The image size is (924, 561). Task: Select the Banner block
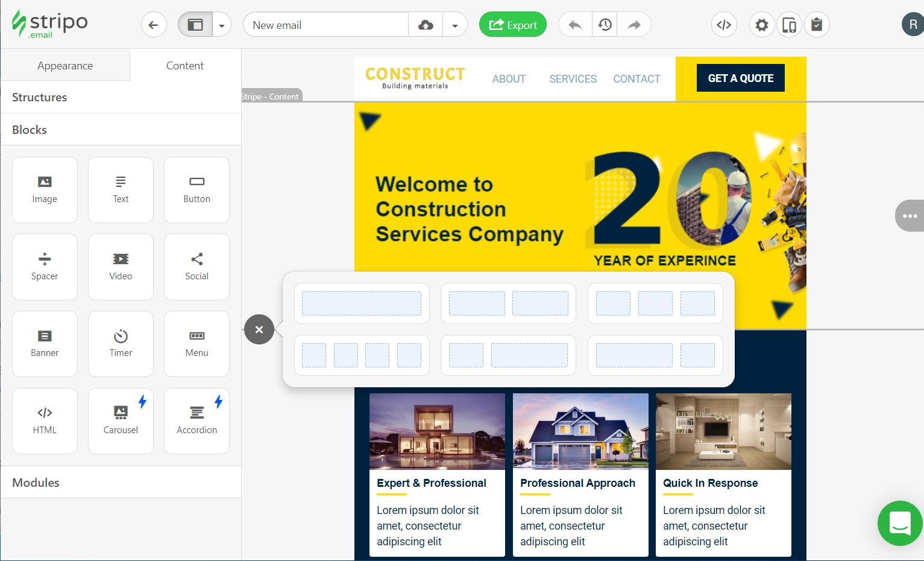coord(45,343)
